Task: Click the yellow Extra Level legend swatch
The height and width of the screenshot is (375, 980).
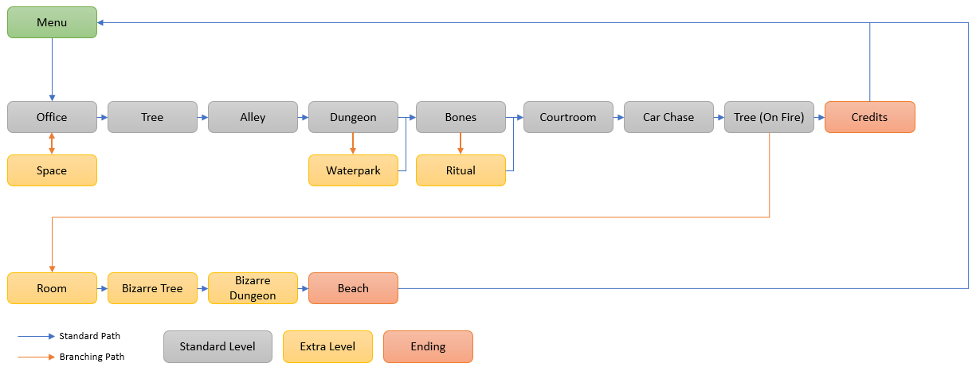Action: (327, 346)
